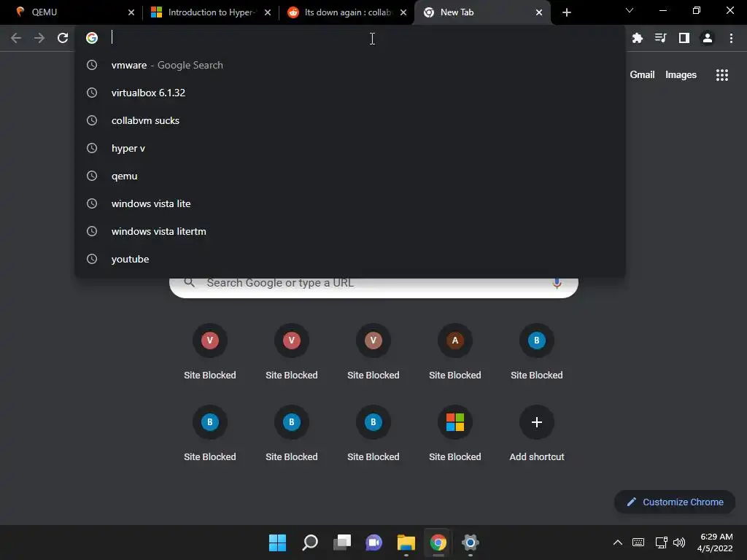Choose the windows vista litertm suggestion

[x=350, y=231]
